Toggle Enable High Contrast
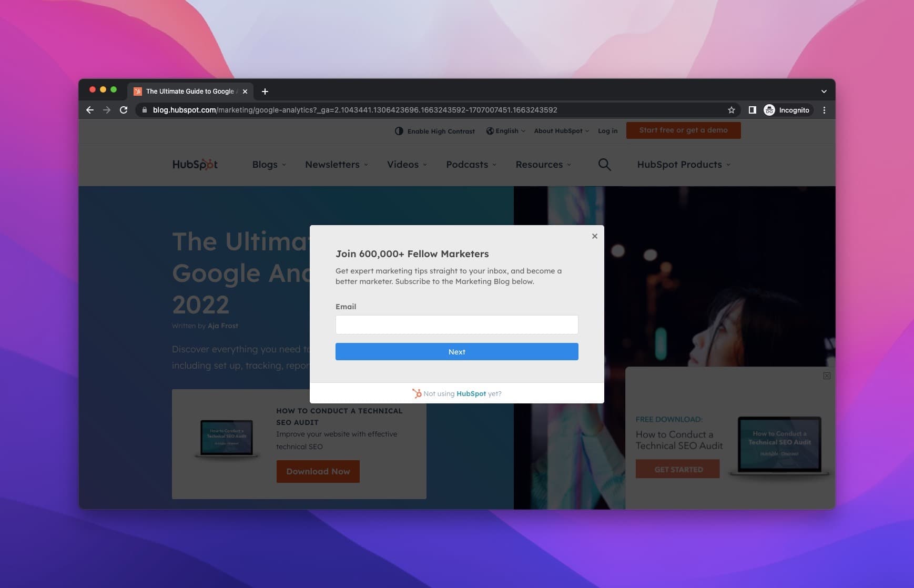Screen dimensions: 914x588 435,131
